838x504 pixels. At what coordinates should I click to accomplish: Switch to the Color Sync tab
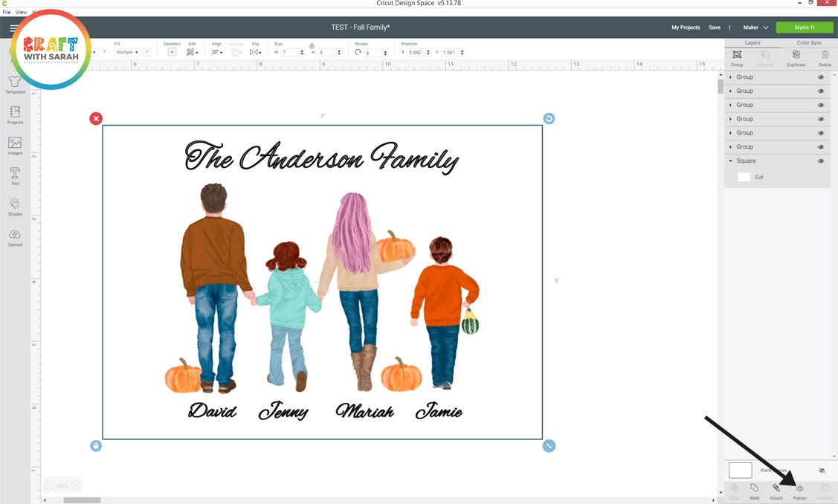(x=809, y=42)
